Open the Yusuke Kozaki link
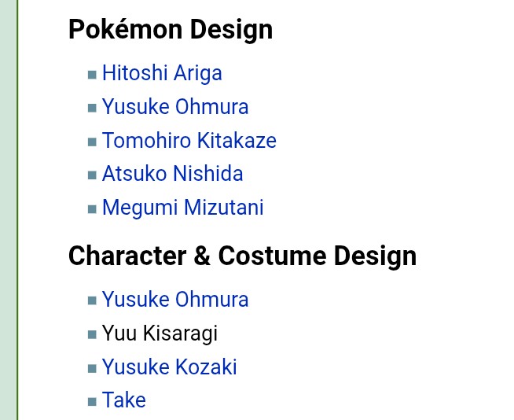Viewport: 514px width, 420px height. pos(169,367)
